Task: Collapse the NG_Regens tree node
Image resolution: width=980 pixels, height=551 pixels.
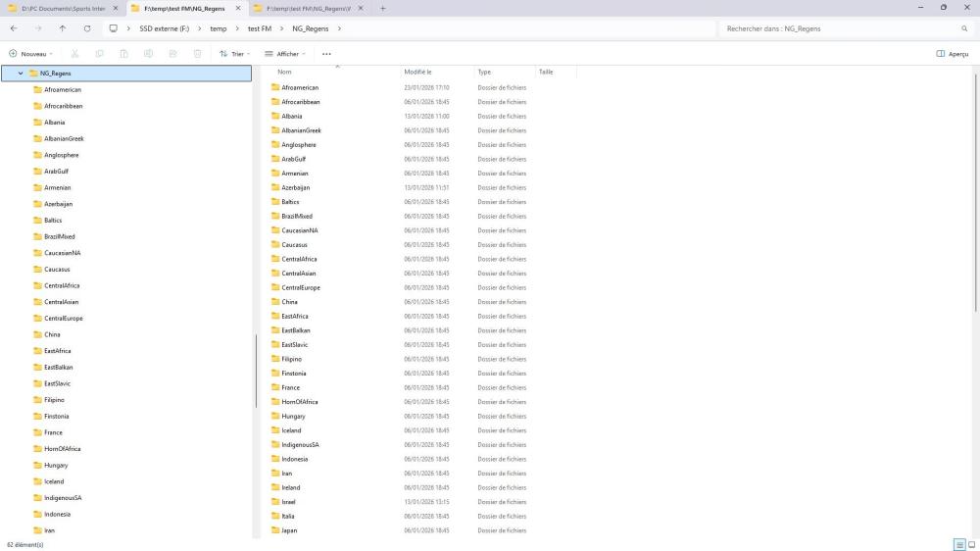Action: tap(21, 74)
